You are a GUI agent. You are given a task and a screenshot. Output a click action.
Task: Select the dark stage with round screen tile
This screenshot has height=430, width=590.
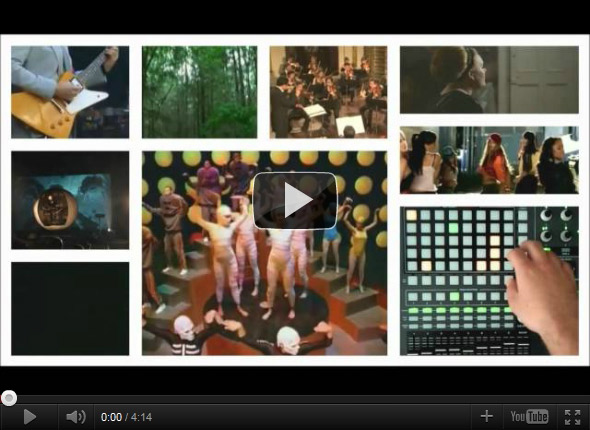tap(70, 200)
